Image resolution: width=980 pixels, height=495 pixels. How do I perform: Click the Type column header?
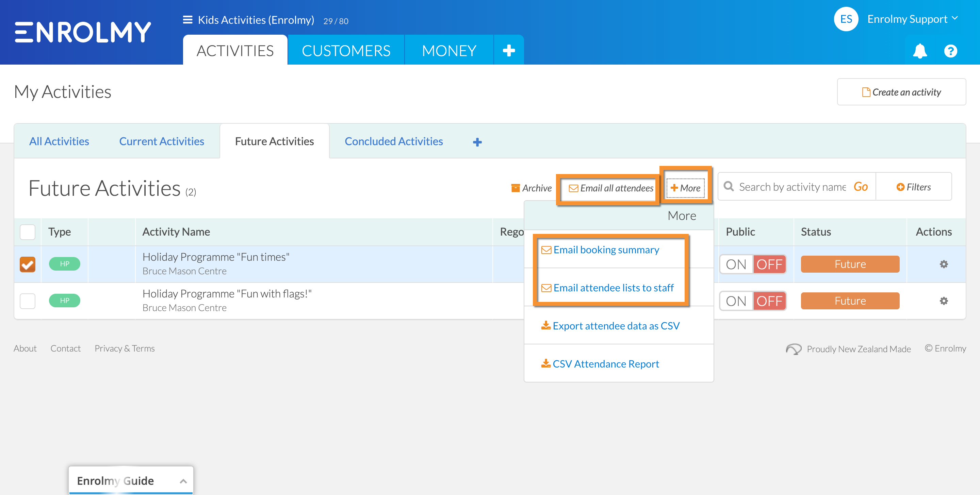point(59,232)
